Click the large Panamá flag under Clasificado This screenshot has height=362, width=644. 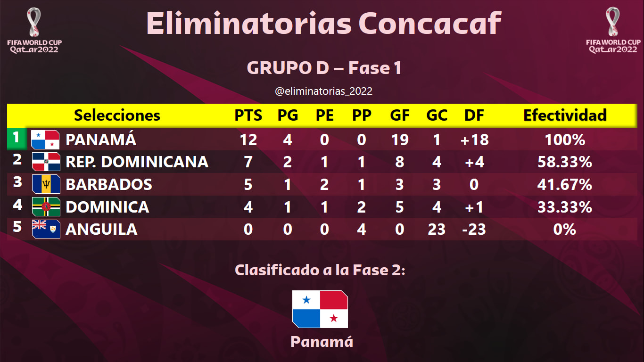tap(320, 309)
